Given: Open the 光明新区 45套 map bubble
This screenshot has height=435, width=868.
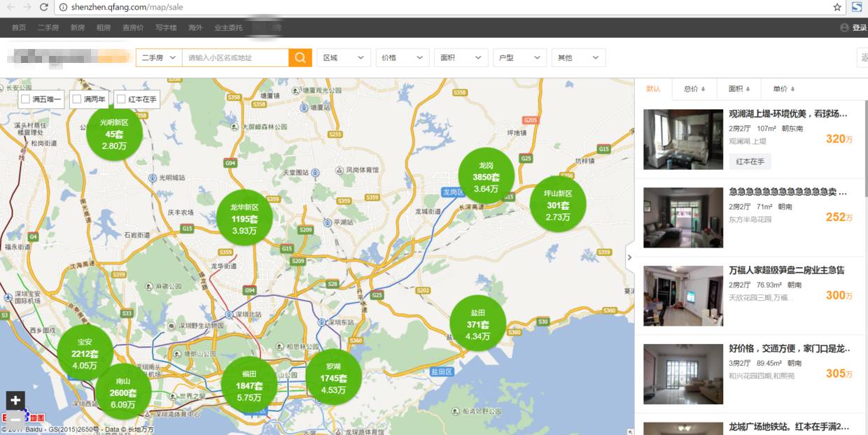Looking at the screenshot, I should coord(114,134).
